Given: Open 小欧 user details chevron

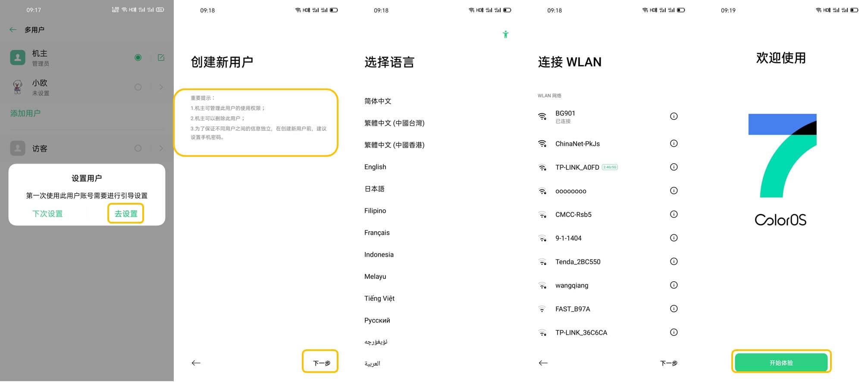Looking at the screenshot, I should pyautogui.click(x=161, y=87).
